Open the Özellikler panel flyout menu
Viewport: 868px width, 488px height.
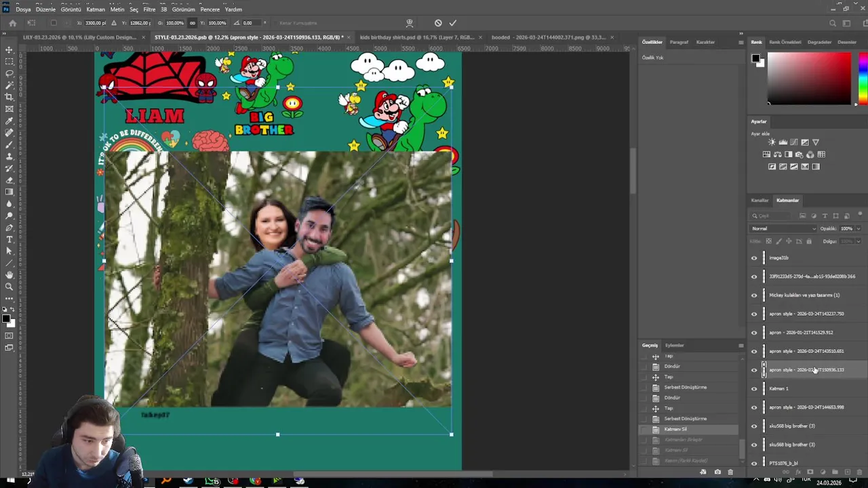point(741,42)
